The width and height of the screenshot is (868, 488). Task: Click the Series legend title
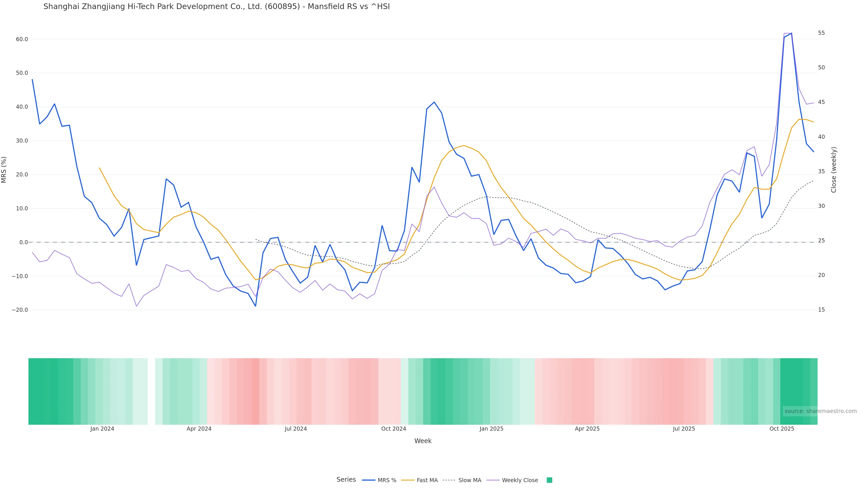coord(346,480)
